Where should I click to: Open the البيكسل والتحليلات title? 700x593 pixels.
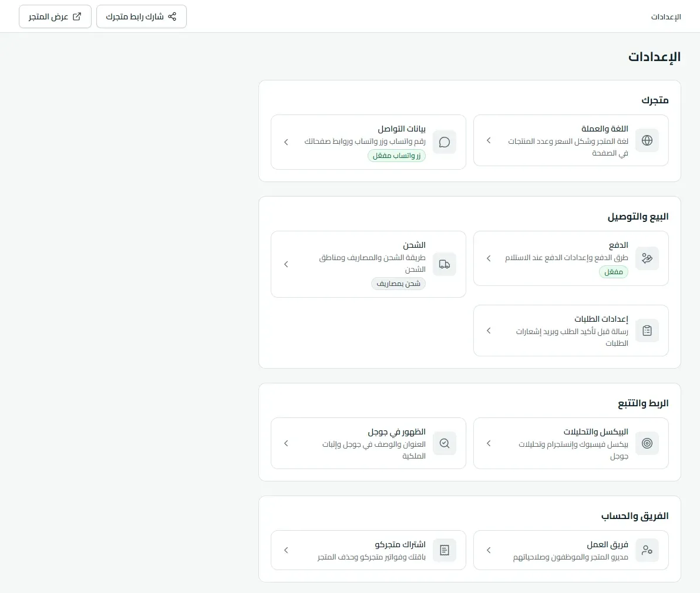tap(595, 432)
